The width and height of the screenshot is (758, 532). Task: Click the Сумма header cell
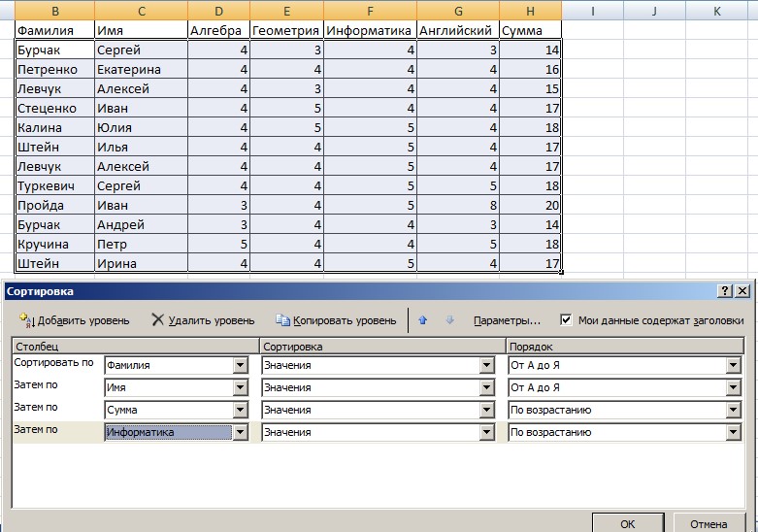pyautogui.click(x=530, y=30)
